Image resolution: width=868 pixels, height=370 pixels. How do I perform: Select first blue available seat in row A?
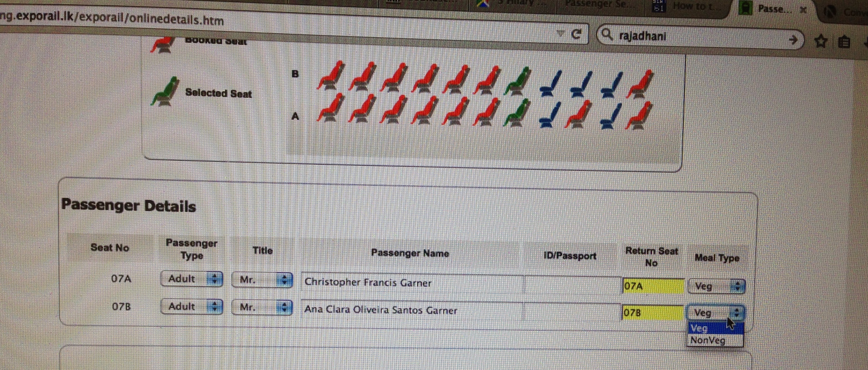549,115
